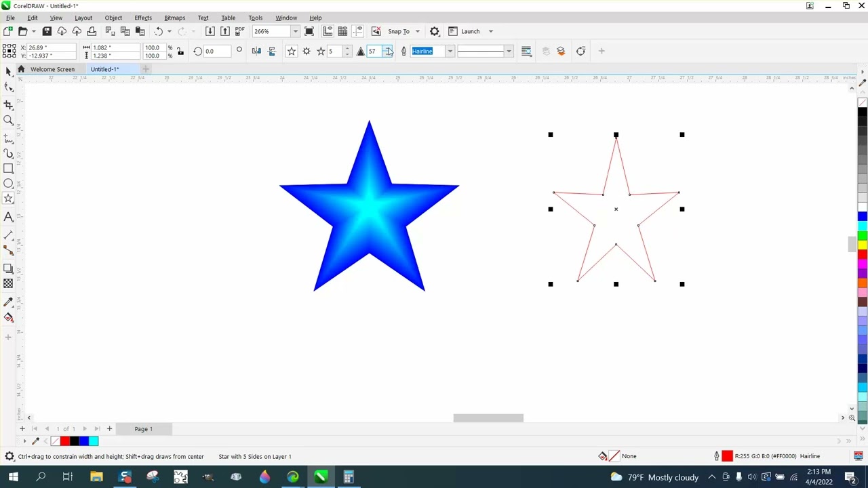Select the Drop Shadow tool
This screenshot has width=868, height=488.
click(x=8, y=268)
